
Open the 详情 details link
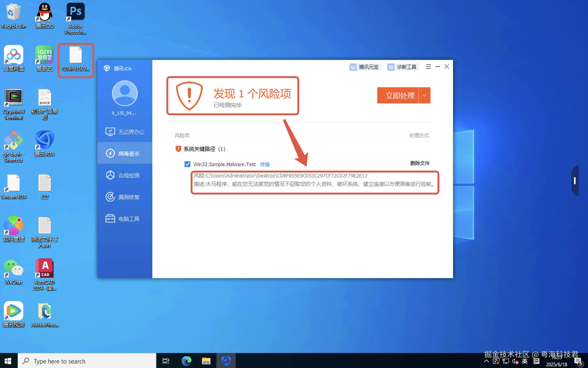(x=265, y=164)
